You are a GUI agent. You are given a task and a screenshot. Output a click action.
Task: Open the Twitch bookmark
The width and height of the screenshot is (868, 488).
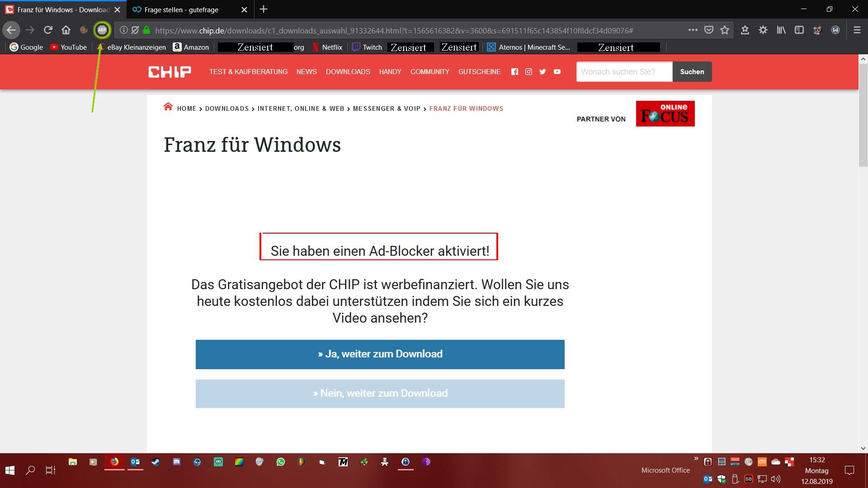[367, 47]
